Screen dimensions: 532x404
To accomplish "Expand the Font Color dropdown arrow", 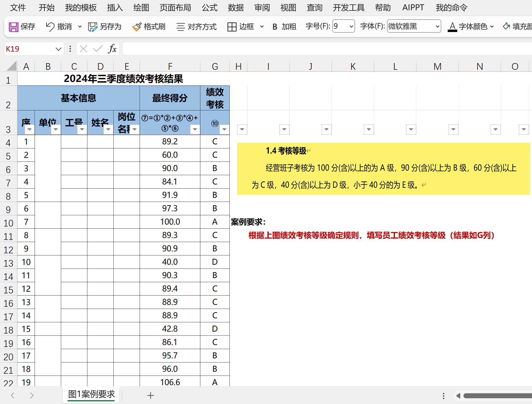I will coord(492,27).
